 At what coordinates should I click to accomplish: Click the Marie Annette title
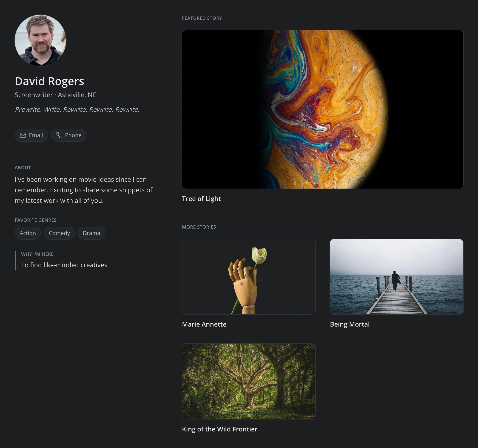204,324
